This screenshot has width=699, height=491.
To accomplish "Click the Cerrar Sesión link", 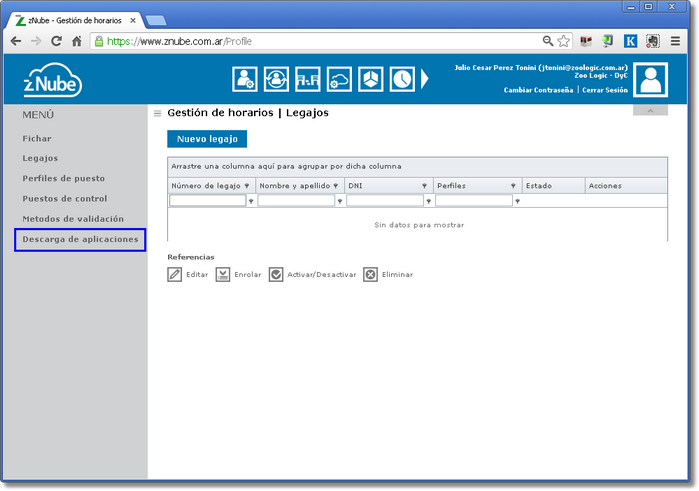I will tap(605, 90).
